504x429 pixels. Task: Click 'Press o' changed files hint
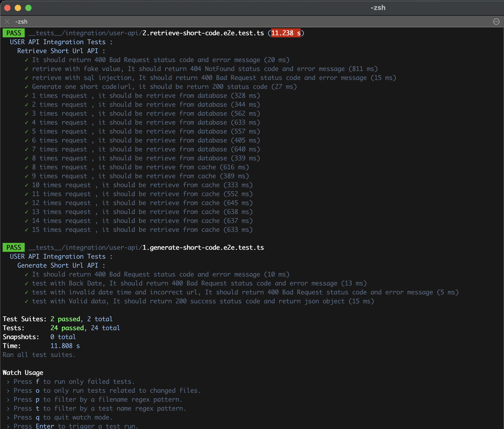click(104, 390)
